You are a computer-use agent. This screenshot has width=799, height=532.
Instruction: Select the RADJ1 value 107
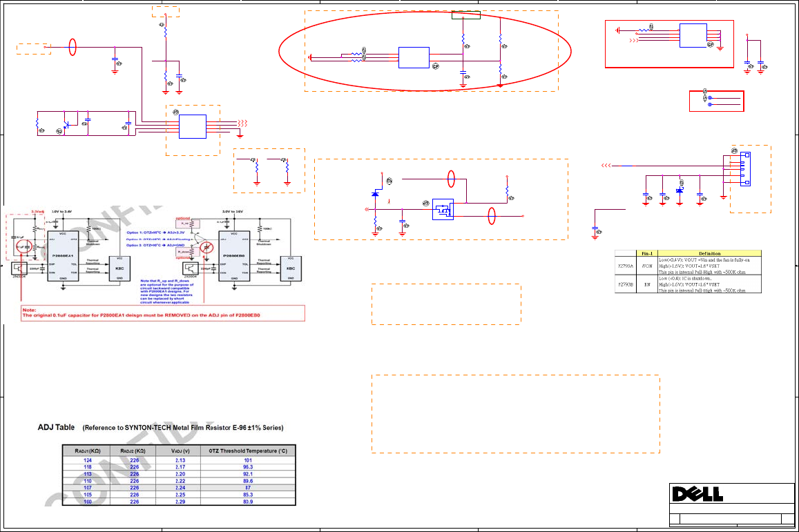pyautogui.click(x=88, y=488)
